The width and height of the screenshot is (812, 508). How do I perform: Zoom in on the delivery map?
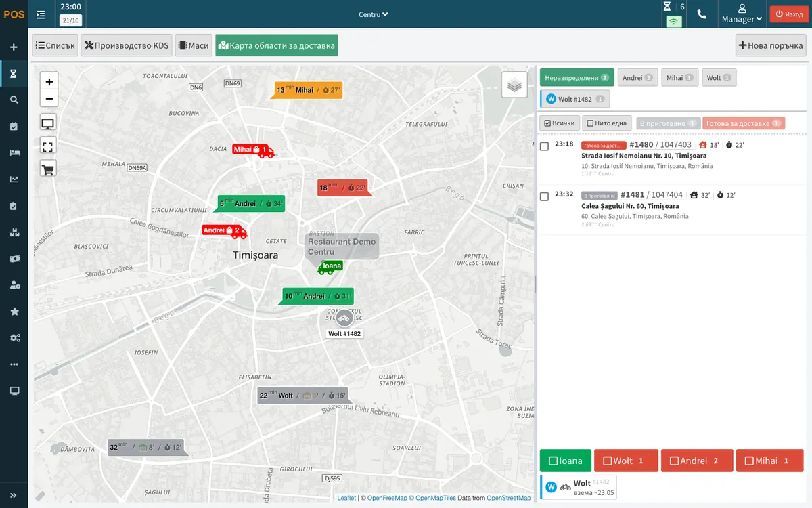pyautogui.click(x=49, y=81)
